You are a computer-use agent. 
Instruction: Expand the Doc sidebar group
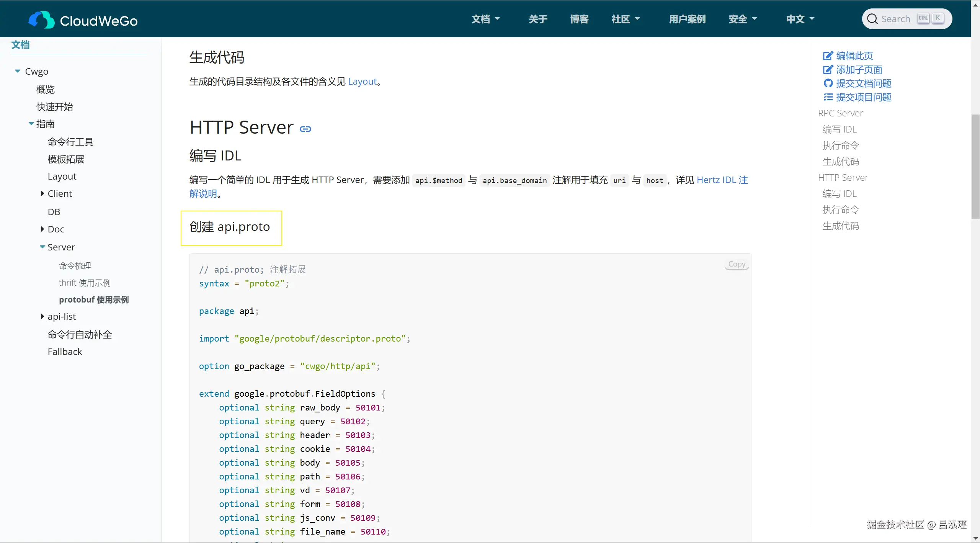tap(42, 229)
